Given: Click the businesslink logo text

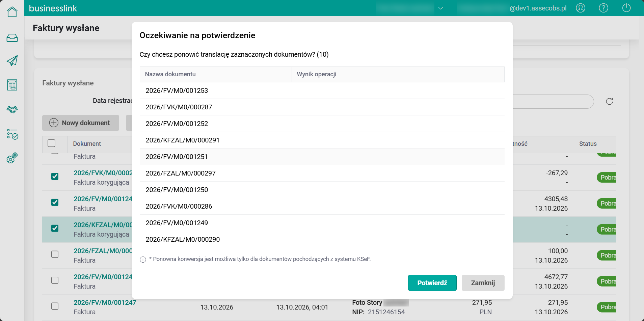Looking at the screenshot, I should point(53,8).
